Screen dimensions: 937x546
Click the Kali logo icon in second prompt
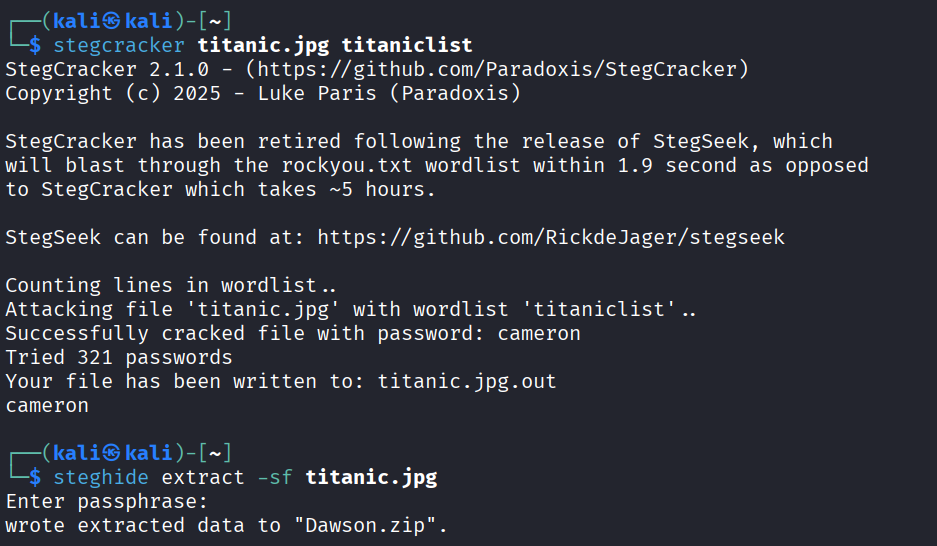[x=111, y=453]
